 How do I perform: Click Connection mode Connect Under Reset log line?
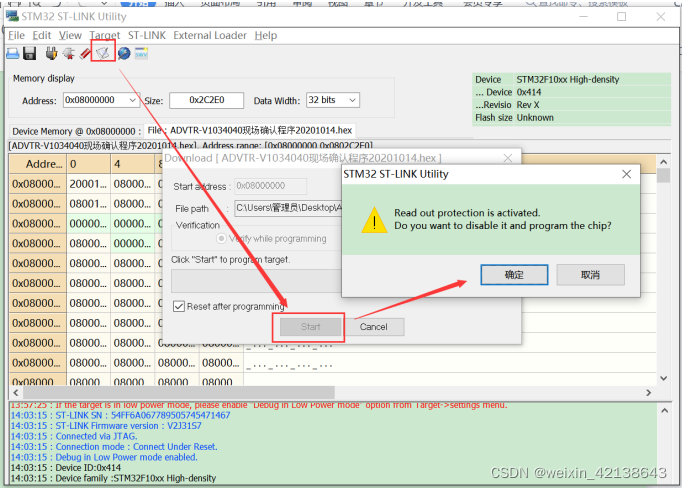click(114, 447)
